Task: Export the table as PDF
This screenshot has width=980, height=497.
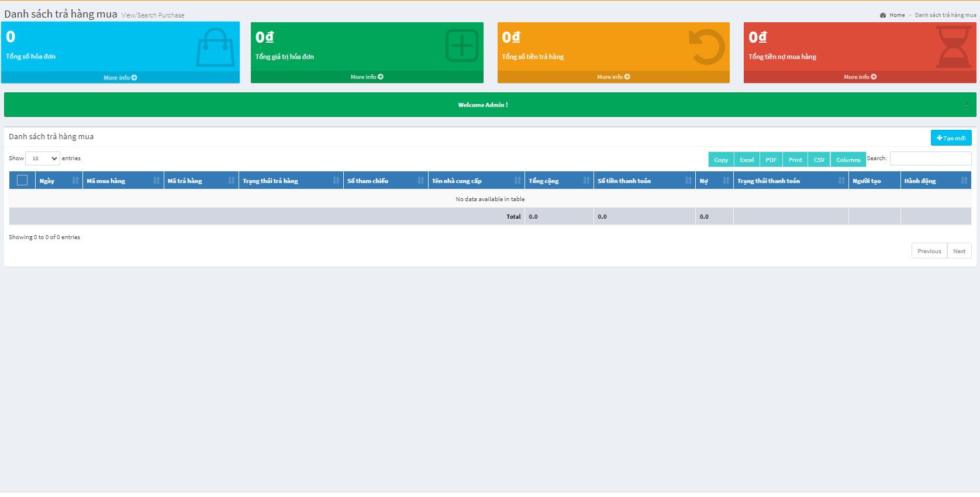Action: click(x=771, y=160)
